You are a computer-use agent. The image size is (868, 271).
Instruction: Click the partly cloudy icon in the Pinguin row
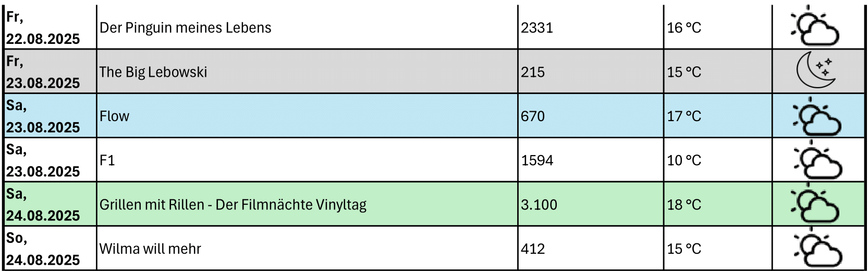point(815,26)
